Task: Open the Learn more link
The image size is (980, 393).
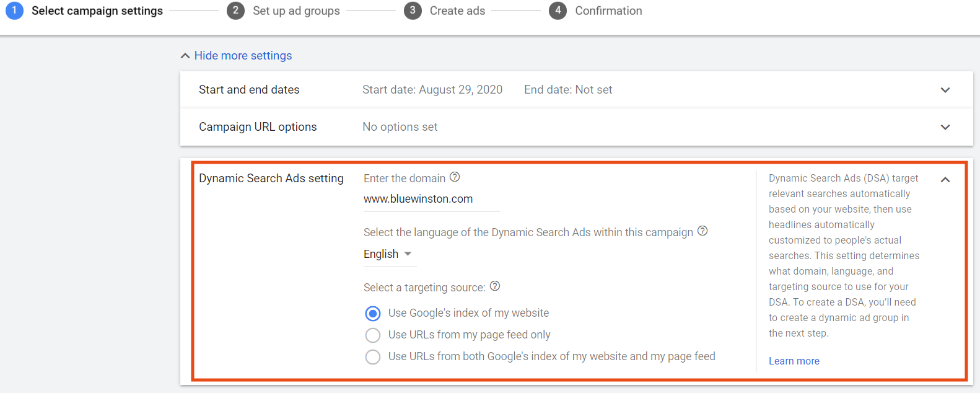Action: coord(794,361)
